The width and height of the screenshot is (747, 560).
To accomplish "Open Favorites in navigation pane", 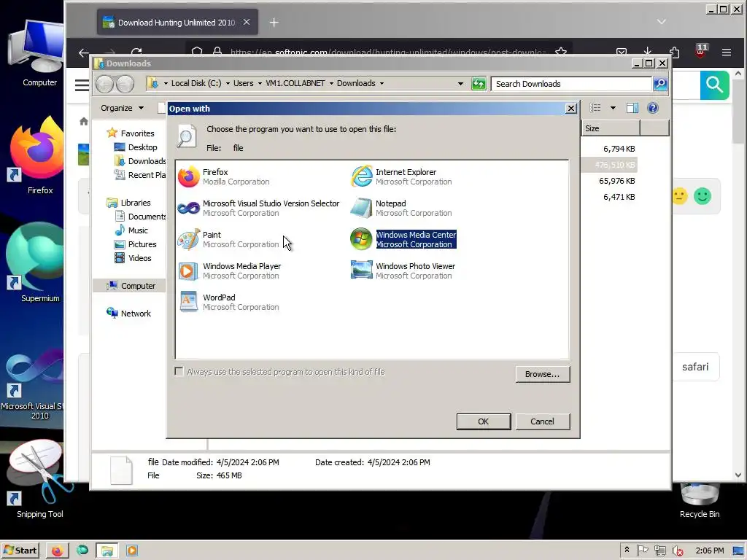I will click(131, 133).
